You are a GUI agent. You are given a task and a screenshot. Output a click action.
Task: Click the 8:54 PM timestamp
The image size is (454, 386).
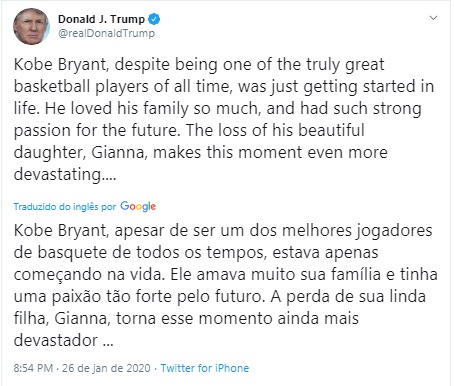tap(33, 368)
